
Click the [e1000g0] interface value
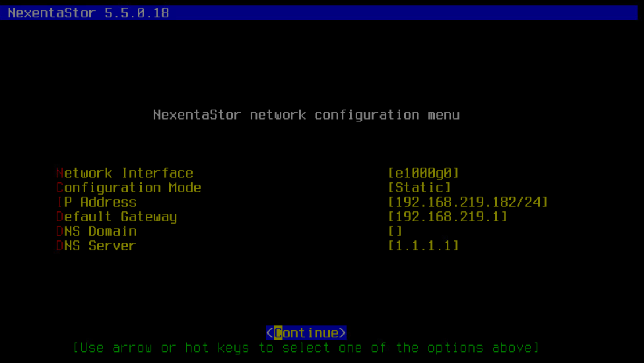click(424, 173)
